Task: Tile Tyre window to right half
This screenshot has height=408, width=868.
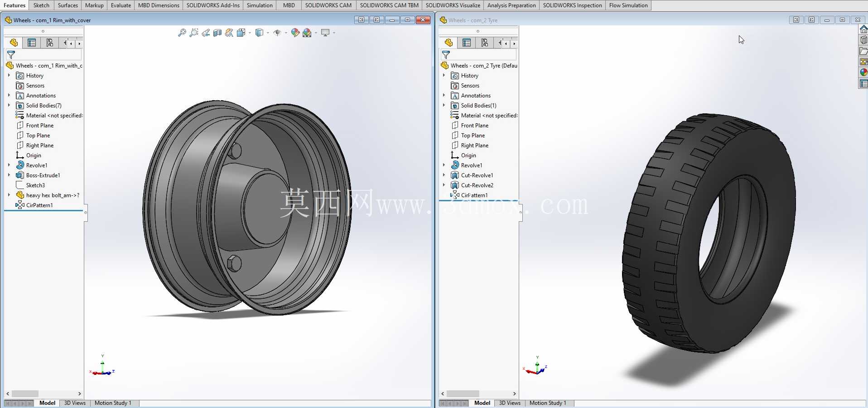Action: point(811,20)
